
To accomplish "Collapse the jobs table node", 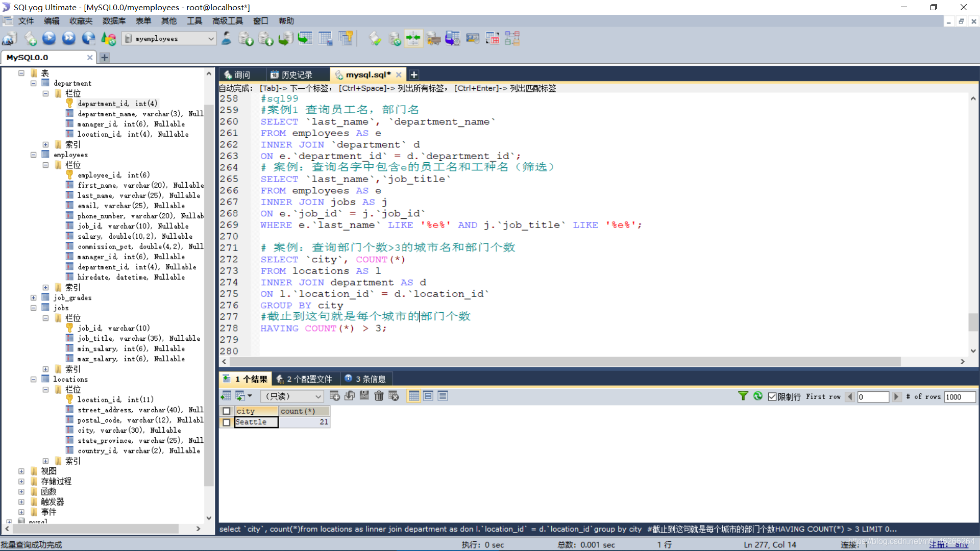I will coord(33,308).
